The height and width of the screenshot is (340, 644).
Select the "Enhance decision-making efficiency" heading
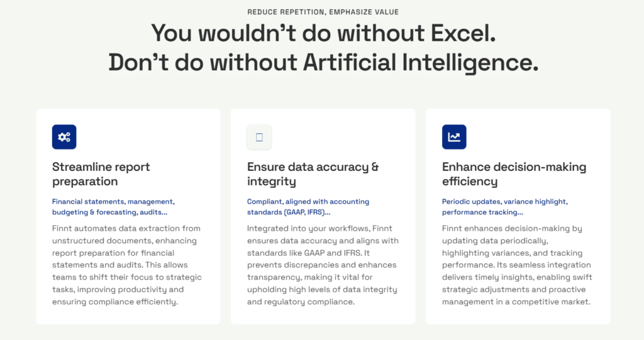[514, 174]
